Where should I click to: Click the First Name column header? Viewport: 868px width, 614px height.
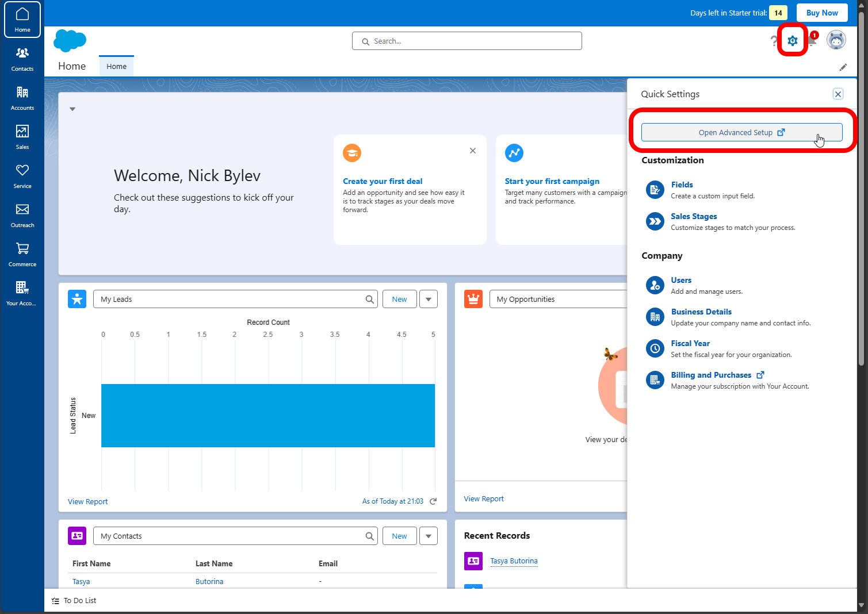point(91,564)
